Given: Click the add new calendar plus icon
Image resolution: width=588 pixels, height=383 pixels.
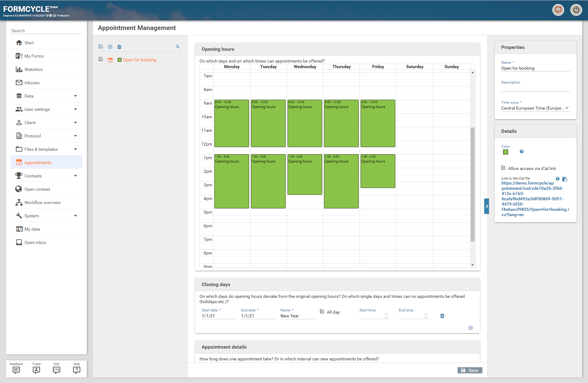Looking at the screenshot, I should (110, 47).
